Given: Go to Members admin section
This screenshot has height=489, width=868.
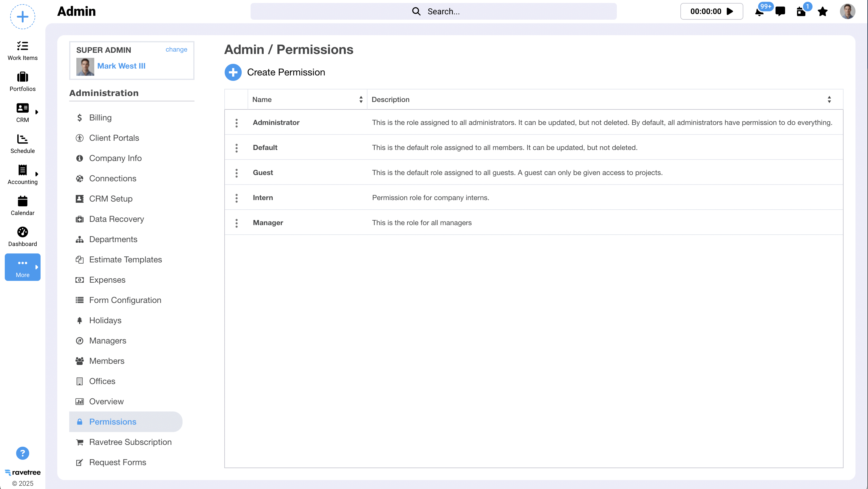Looking at the screenshot, I should point(106,361).
